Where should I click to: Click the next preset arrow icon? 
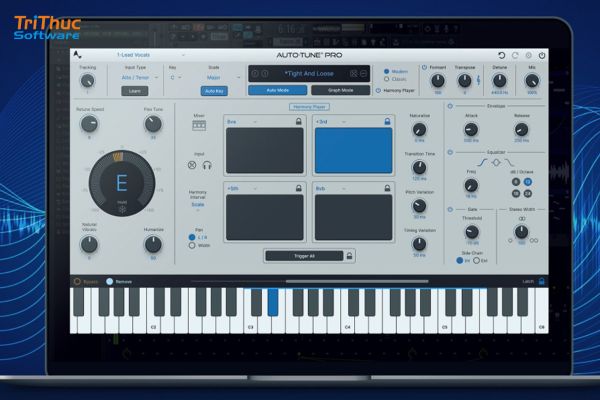pyautogui.click(x=265, y=73)
